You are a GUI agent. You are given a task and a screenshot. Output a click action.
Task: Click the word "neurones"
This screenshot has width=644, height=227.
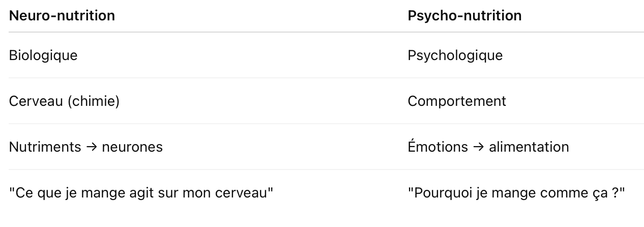(x=132, y=147)
